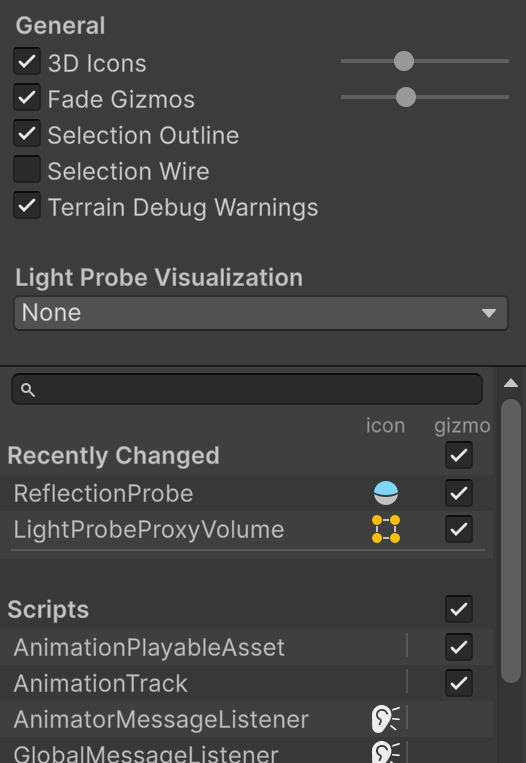Click the AnimatorMessageListener ear icon
The height and width of the screenshot is (763, 526).
tap(386, 719)
